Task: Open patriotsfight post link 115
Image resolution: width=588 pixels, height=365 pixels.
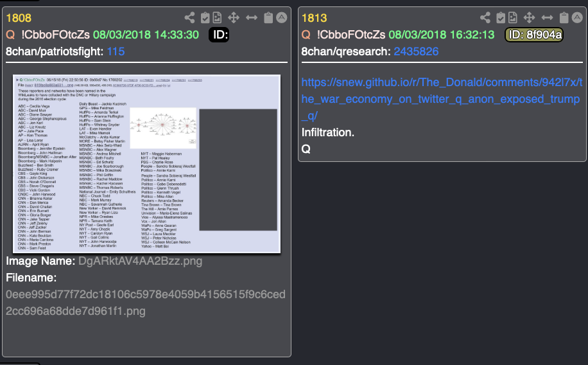Action: coord(116,51)
